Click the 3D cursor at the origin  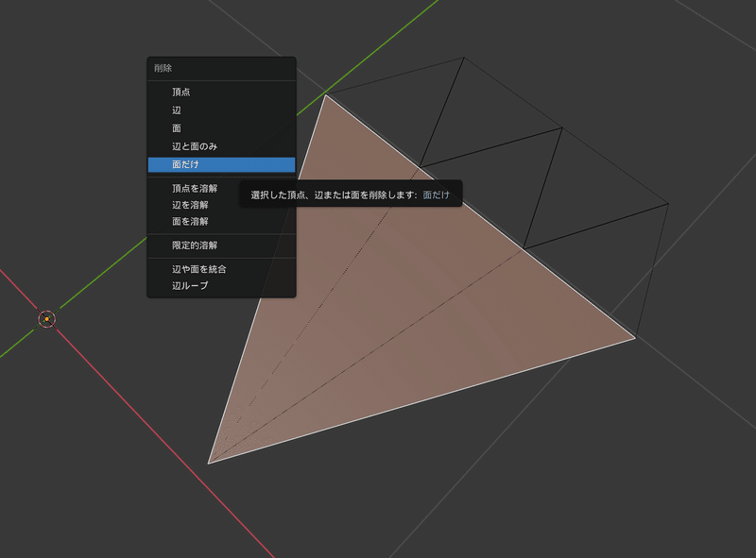(46, 319)
